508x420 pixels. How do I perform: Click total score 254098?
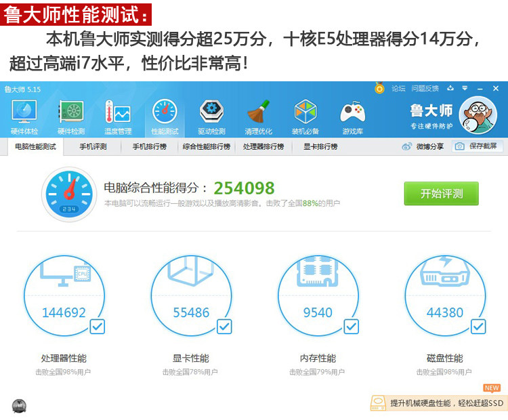click(244, 188)
